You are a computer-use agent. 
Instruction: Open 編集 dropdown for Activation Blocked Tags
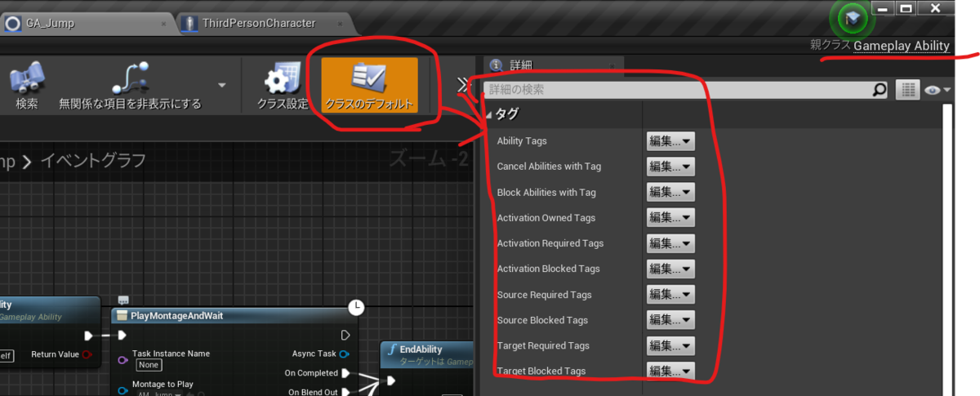click(670, 269)
